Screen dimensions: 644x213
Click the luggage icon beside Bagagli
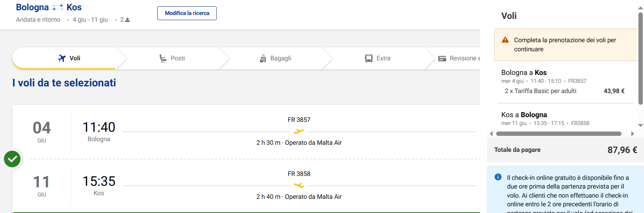(x=263, y=58)
